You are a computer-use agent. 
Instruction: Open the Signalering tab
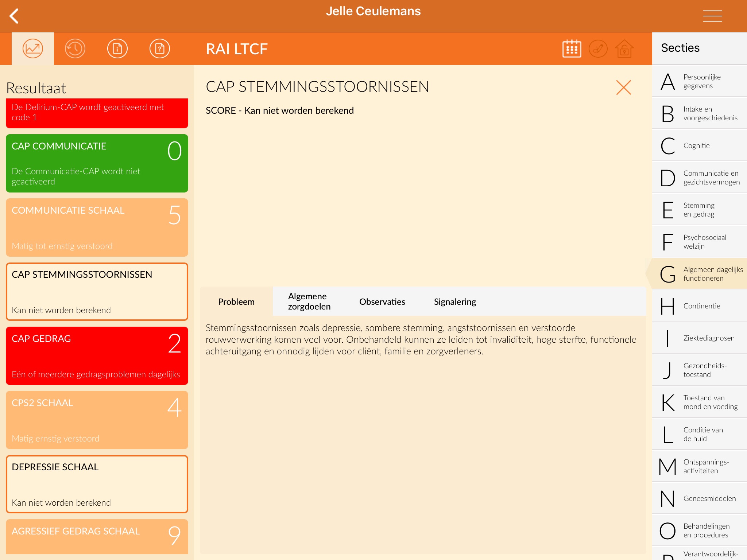[x=455, y=302]
